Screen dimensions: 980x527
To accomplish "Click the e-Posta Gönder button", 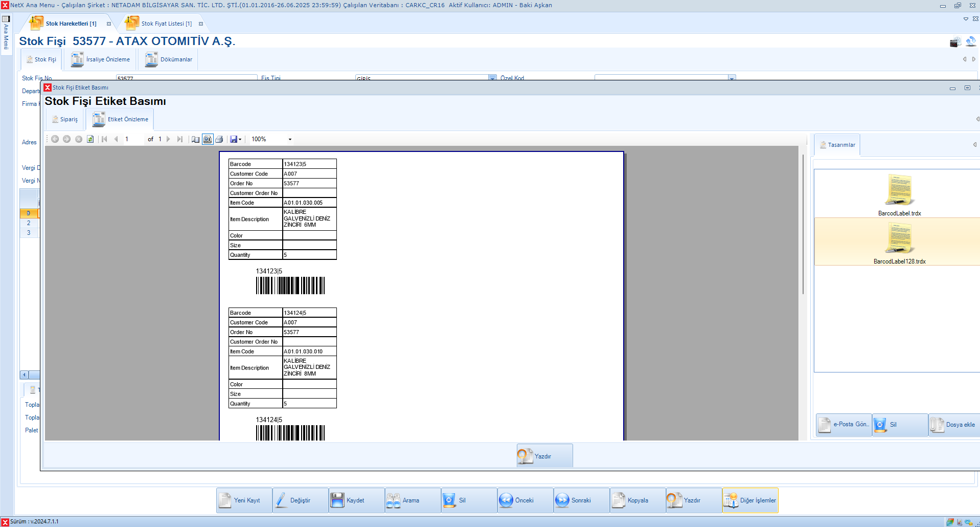I will (844, 425).
